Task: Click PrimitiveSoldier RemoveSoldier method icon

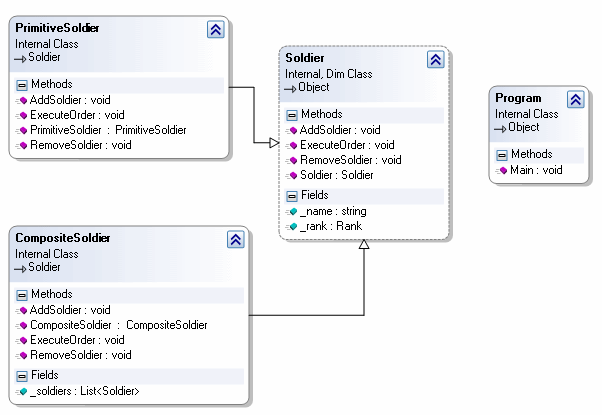Action: coord(21,145)
